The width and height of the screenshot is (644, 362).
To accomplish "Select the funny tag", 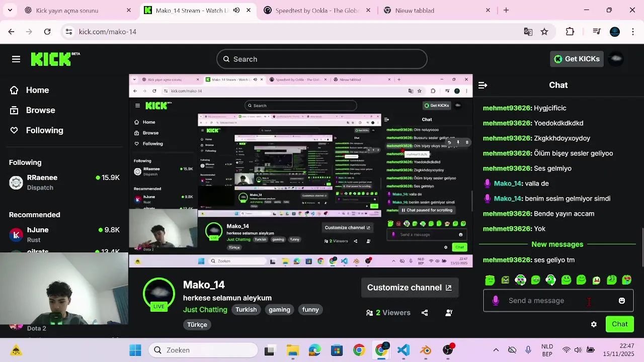I will pyautogui.click(x=310, y=310).
